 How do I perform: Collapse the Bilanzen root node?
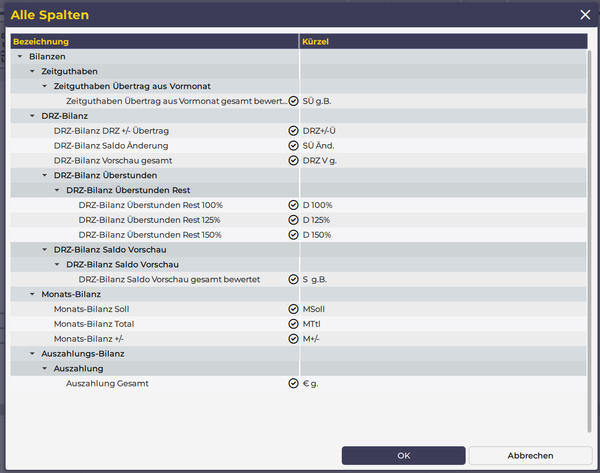(x=20, y=57)
